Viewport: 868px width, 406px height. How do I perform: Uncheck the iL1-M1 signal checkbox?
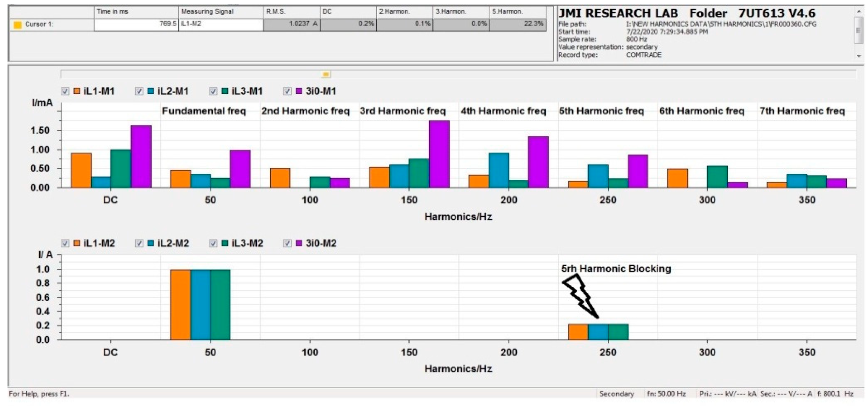[x=65, y=91]
